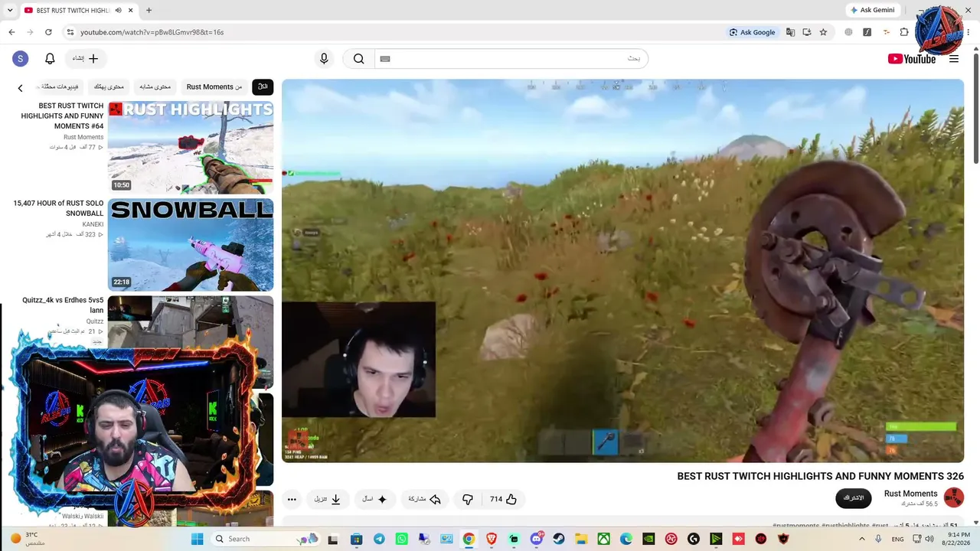Open Brave browser from the taskbar
This screenshot has width=980, height=551.
click(x=492, y=539)
